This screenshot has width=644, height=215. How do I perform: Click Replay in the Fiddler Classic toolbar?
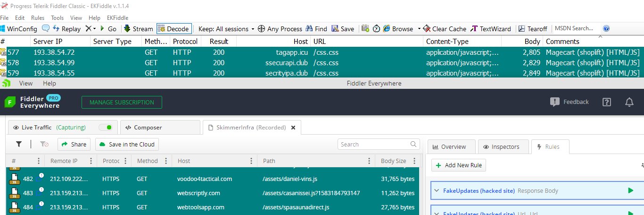click(x=66, y=29)
